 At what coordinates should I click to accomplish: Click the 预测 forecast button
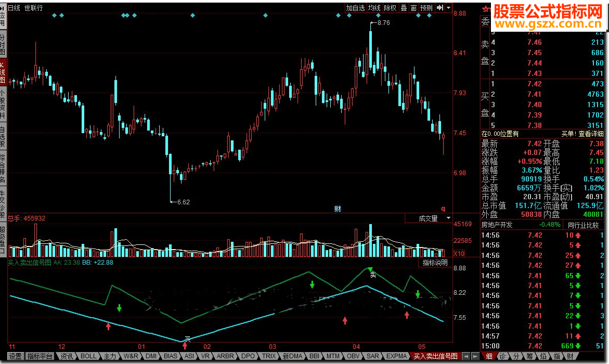(426, 8)
